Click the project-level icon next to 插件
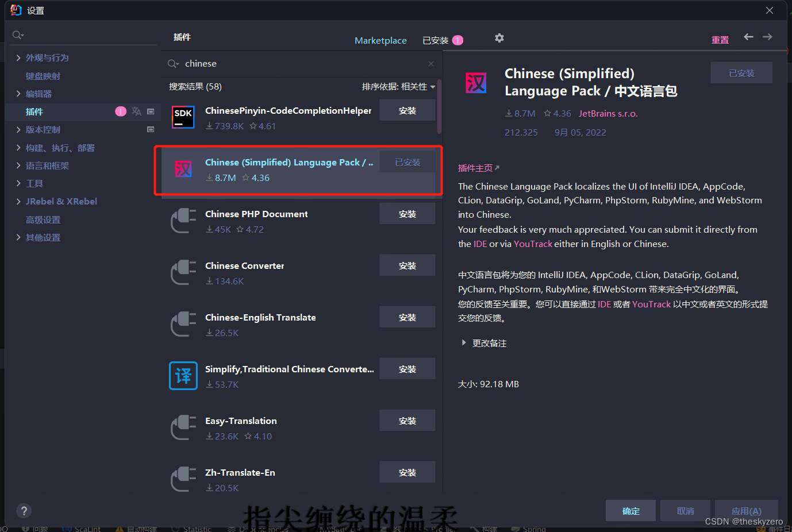Image resolution: width=792 pixels, height=532 pixels. 151,111
